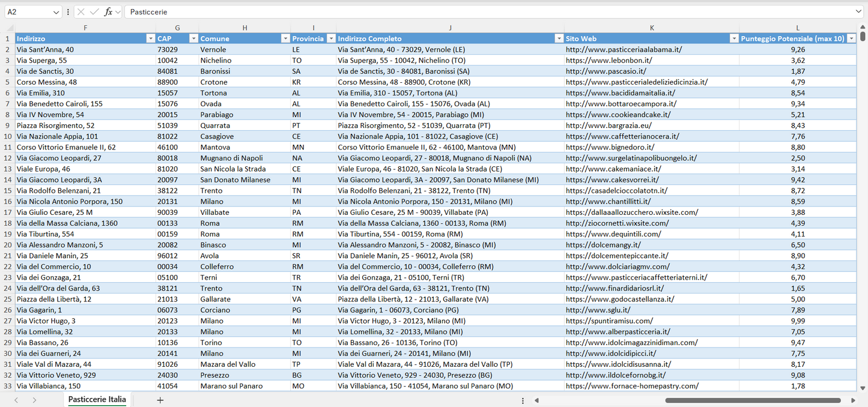Add a new sheet with the plus icon

click(160, 399)
